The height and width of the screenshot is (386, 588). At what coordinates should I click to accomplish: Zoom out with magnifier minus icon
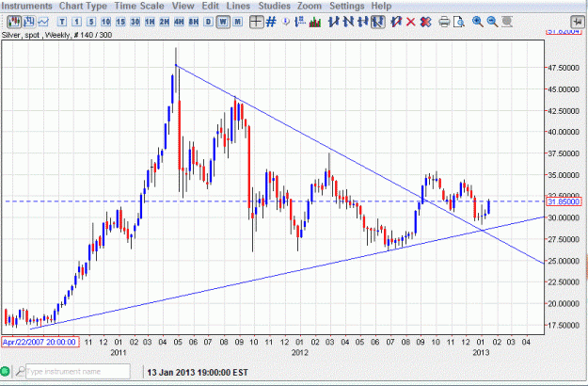pyautogui.click(x=492, y=22)
